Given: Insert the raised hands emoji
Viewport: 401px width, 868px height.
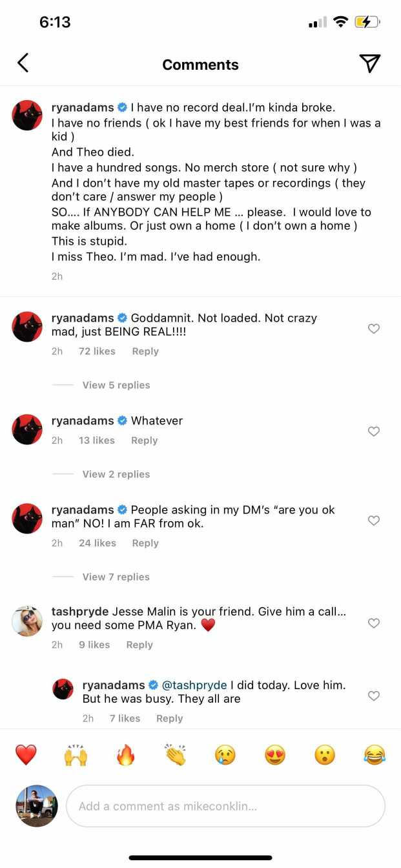Looking at the screenshot, I should pos(76,754).
